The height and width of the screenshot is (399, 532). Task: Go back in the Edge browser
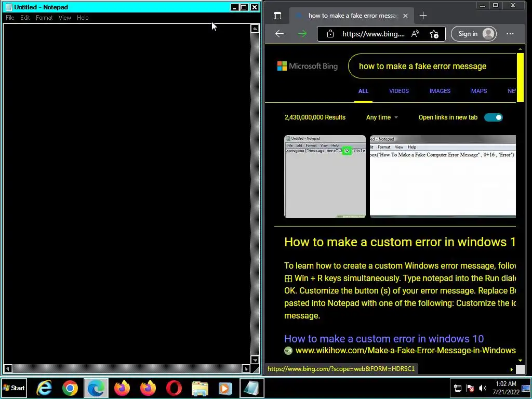pyautogui.click(x=280, y=34)
